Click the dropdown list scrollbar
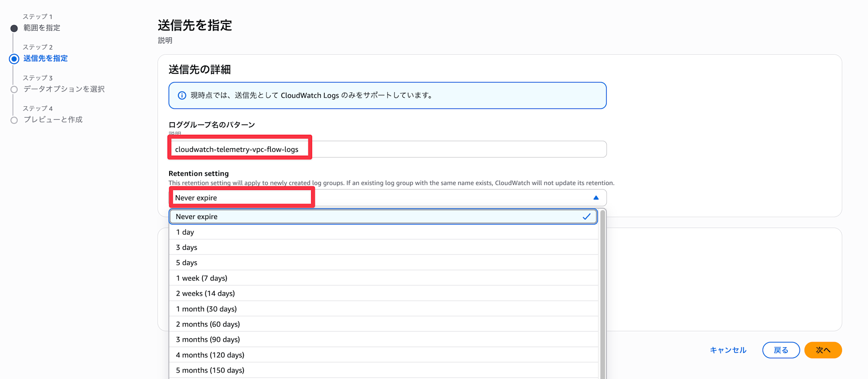Viewport: 868px width, 379px height. (602, 295)
